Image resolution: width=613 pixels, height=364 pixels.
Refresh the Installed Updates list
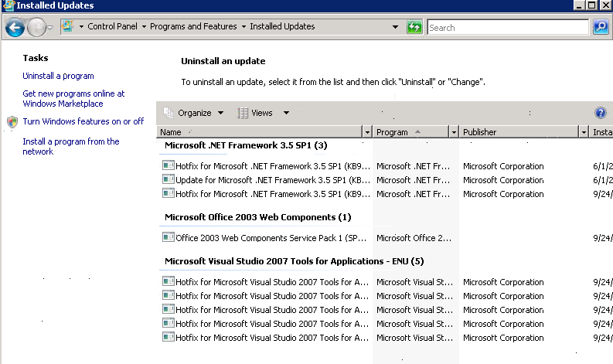tap(414, 27)
